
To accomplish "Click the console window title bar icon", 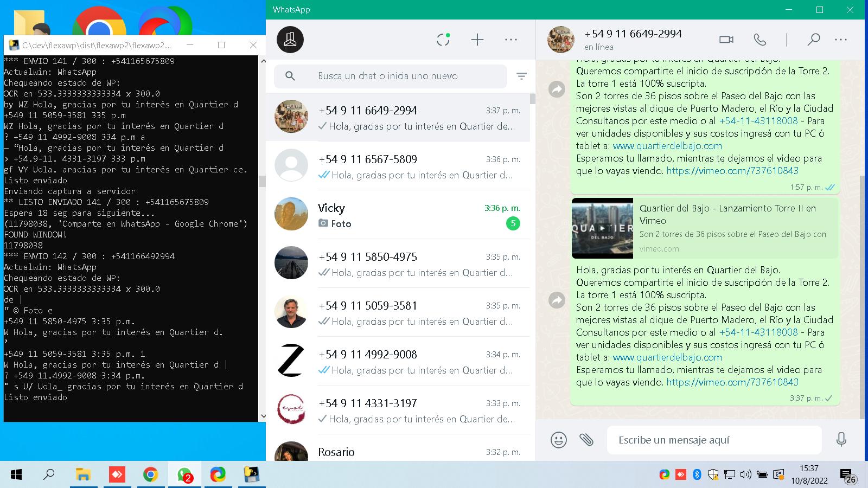I will pyautogui.click(x=14, y=45).
